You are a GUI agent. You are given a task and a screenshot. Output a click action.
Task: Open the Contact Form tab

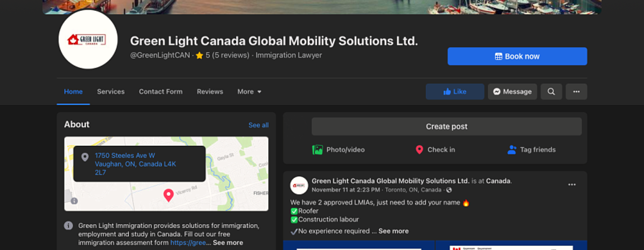[161, 92]
